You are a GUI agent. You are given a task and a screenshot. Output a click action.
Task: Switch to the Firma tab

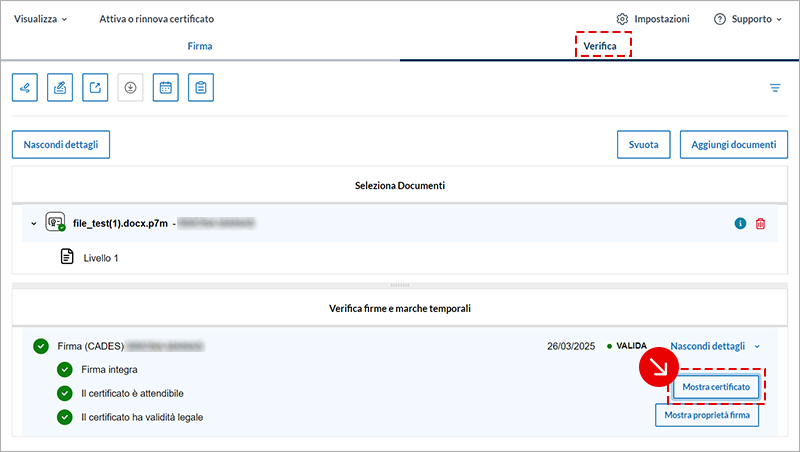[x=200, y=46]
